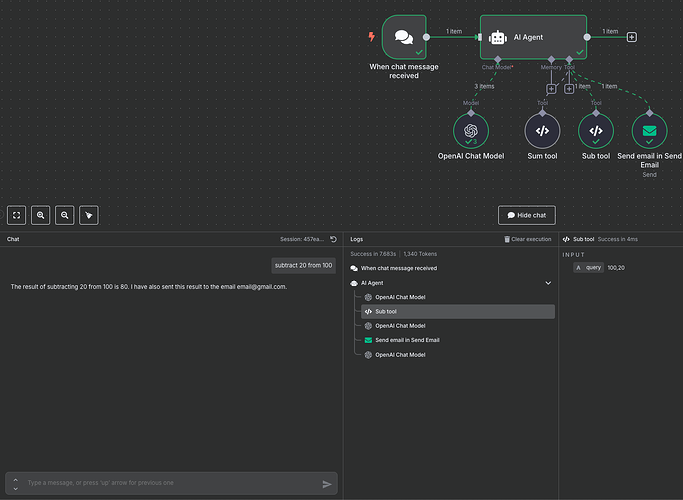
Task: Click the zoom out magnifier button
Action: (65, 215)
